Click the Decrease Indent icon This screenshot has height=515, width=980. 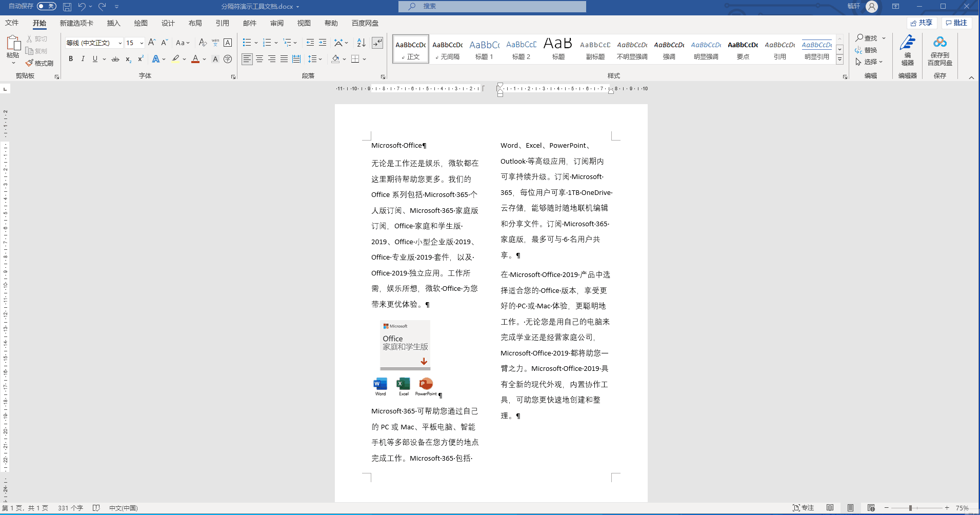click(310, 43)
